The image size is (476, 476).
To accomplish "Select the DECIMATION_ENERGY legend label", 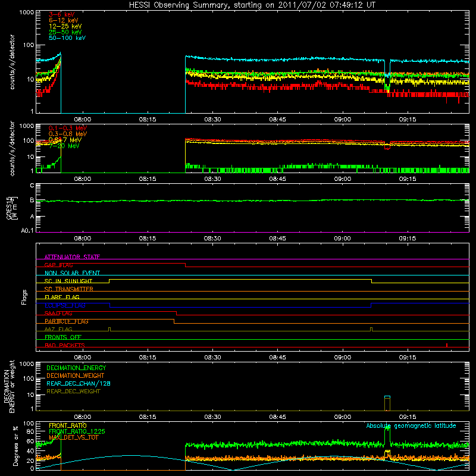I will point(76,368).
